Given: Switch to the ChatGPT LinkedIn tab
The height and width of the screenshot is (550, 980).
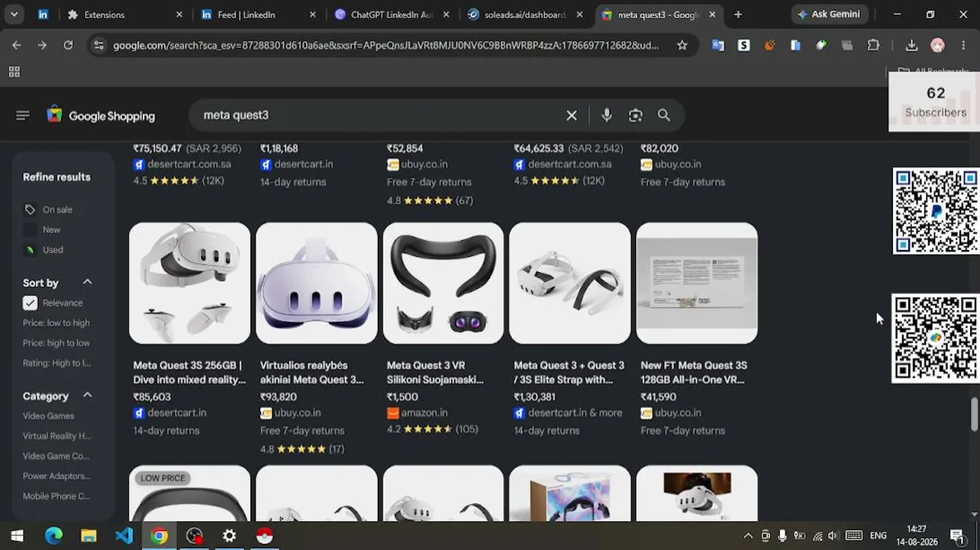Looking at the screenshot, I should [x=392, y=15].
